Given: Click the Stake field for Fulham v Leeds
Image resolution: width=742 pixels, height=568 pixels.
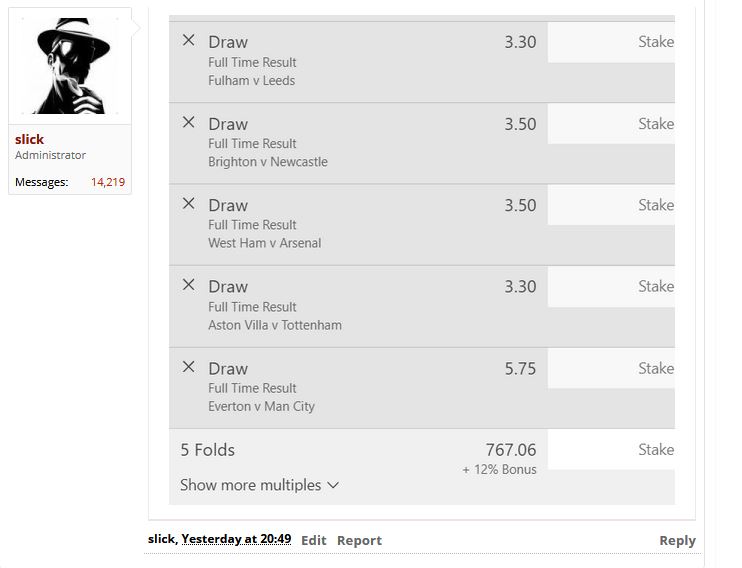Looking at the screenshot, I should coord(611,42).
